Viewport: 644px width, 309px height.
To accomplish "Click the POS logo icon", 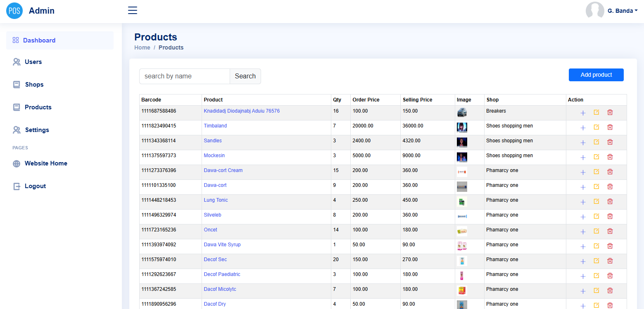I will 14,11.
